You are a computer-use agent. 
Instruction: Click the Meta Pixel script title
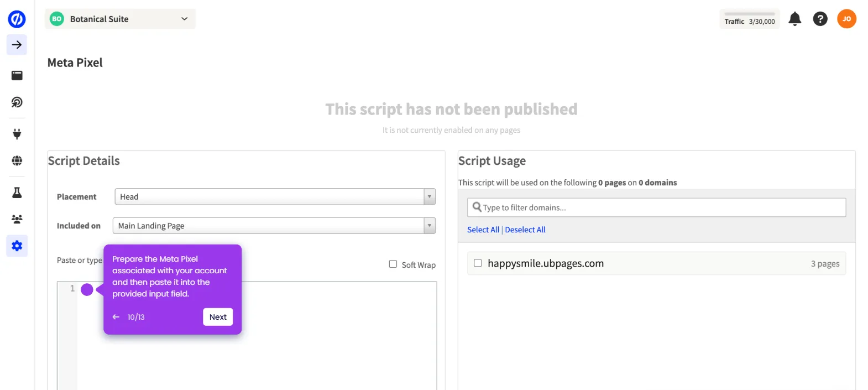(75, 63)
